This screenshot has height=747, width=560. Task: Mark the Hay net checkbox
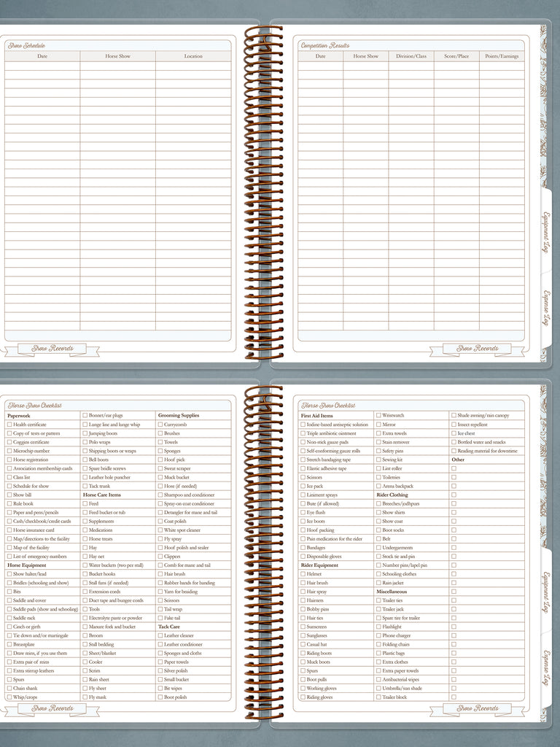tap(85, 557)
